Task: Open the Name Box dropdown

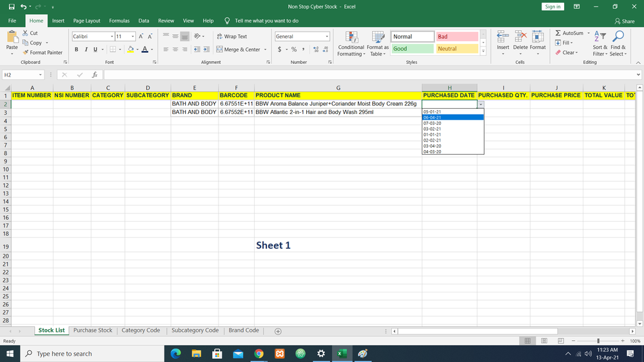Action: point(40,75)
